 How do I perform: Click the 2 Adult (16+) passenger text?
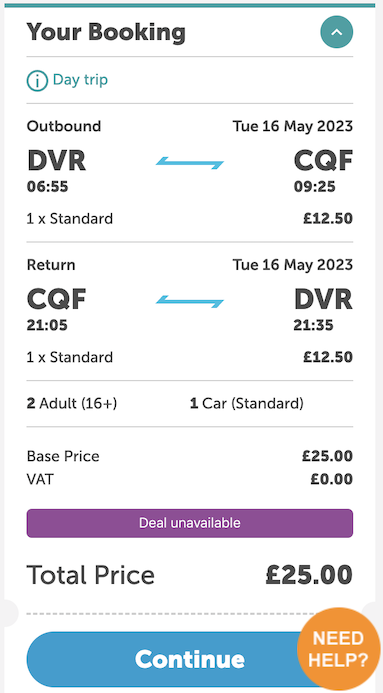(72, 404)
